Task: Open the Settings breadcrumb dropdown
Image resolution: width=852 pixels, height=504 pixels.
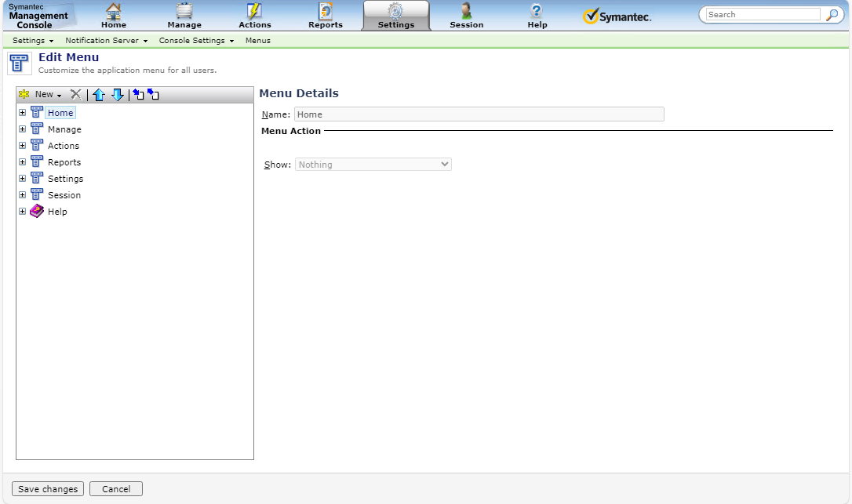Action: (x=33, y=40)
